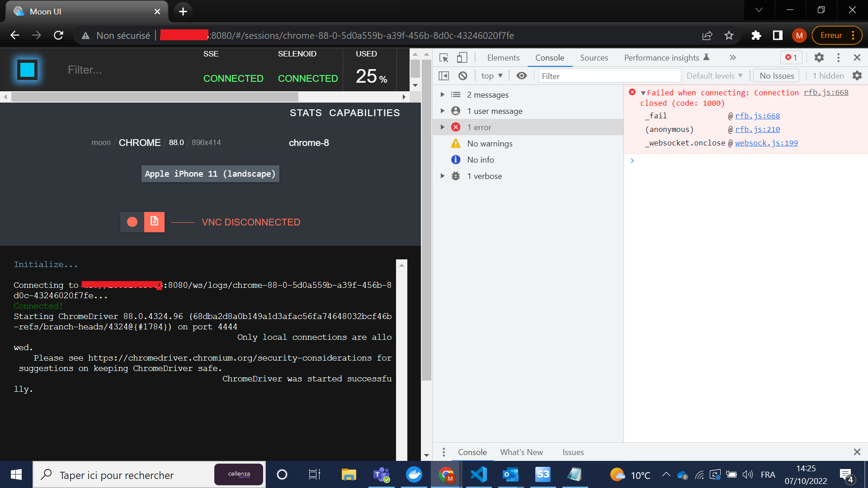Click the inspect element cursor icon
Screen dimensions: 868x488
pos(443,58)
